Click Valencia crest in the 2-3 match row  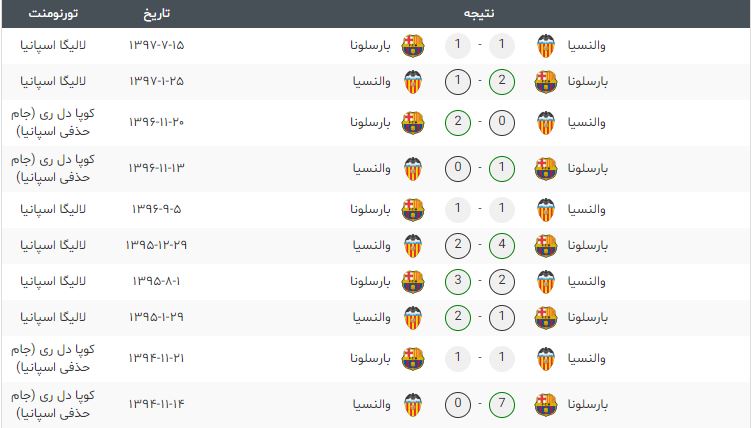click(x=546, y=282)
